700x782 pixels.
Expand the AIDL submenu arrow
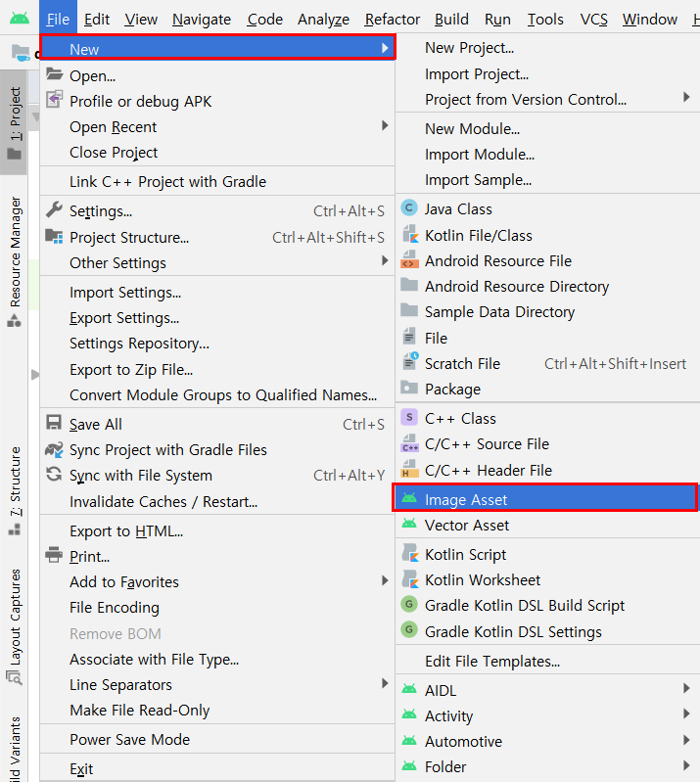[x=686, y=688]
